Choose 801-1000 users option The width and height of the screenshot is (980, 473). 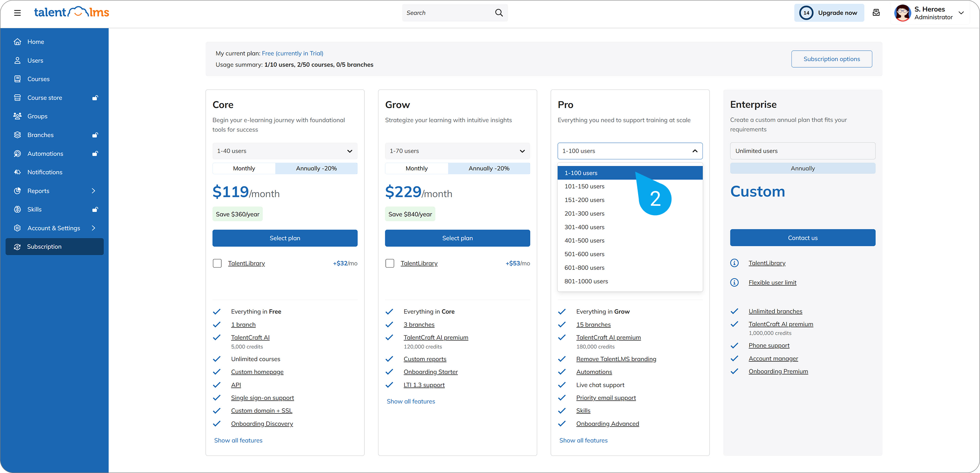tap(630, 281)
